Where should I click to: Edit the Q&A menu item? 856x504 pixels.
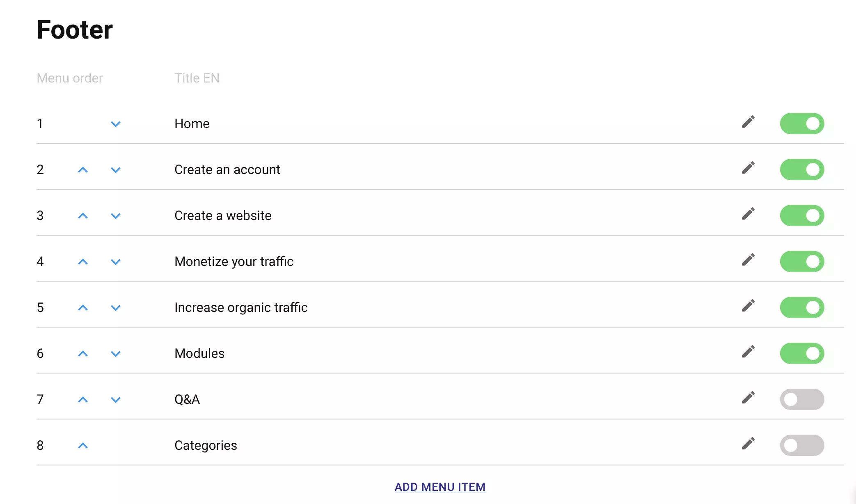tap(748, 398)
